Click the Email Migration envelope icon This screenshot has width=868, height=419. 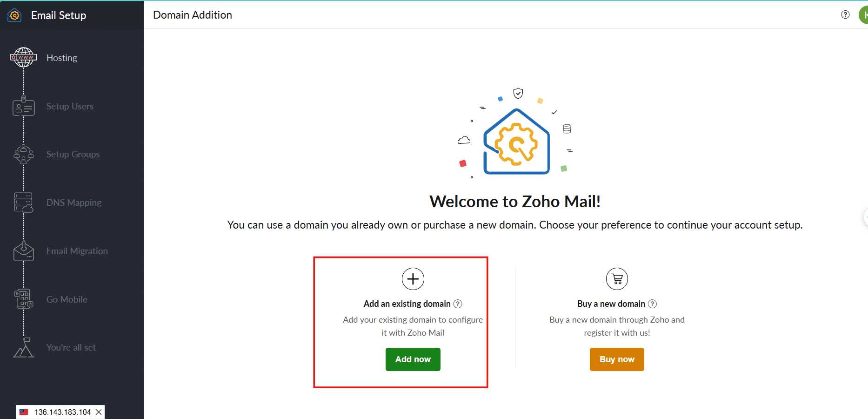pos(24,251)
